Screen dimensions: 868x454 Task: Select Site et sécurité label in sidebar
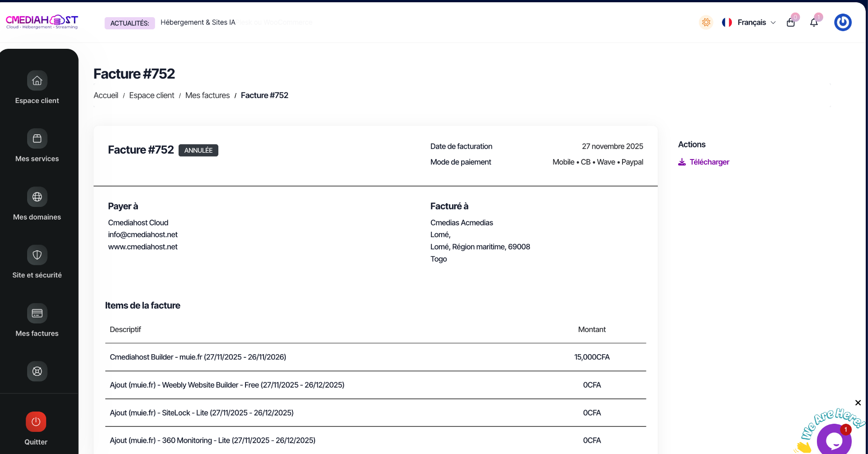click(37, 275)
